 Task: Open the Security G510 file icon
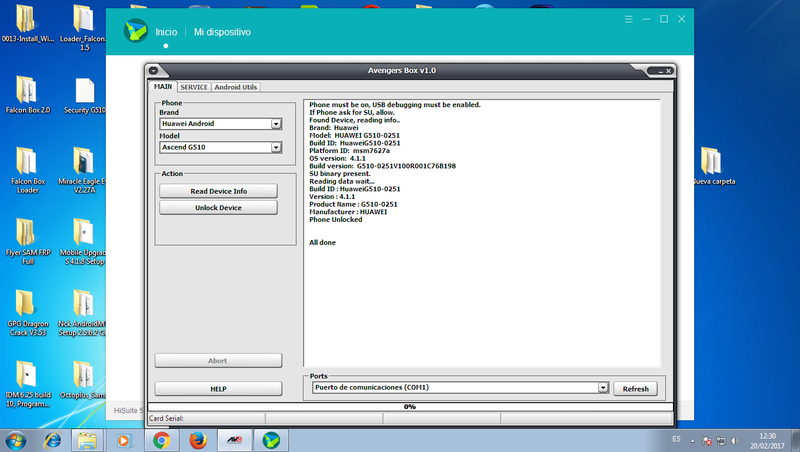point(85,96)
